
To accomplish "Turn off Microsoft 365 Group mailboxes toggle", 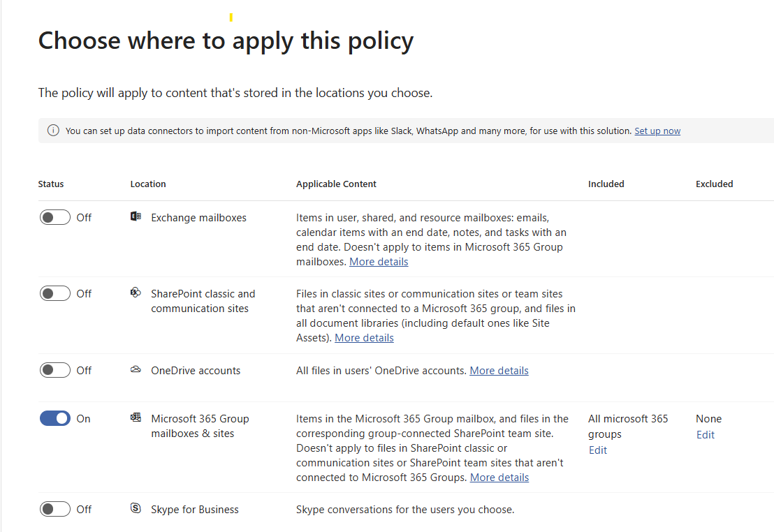I will [x=55, y=418].
